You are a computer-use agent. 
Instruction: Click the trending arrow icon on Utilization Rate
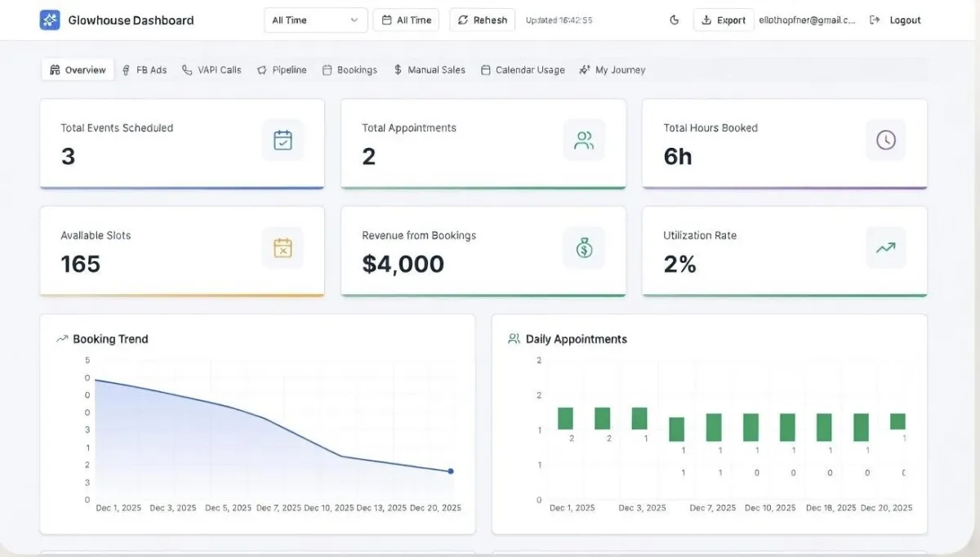tap(885, 247)
